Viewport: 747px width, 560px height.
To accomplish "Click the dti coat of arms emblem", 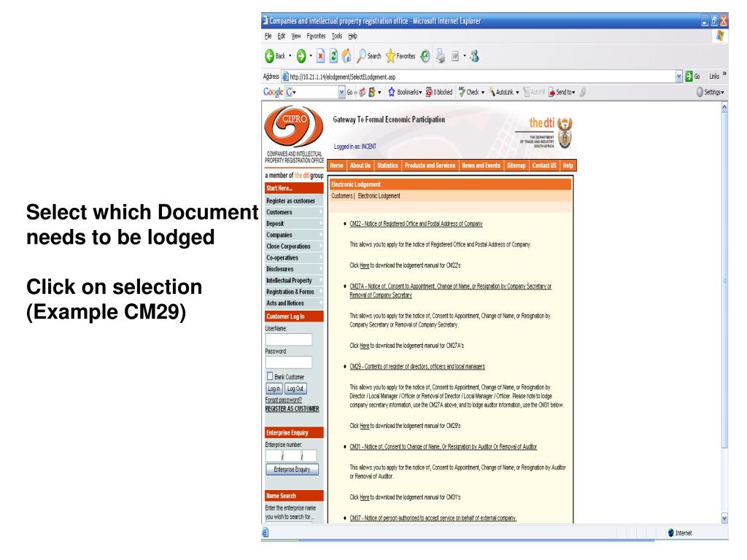I will (565, 133).
